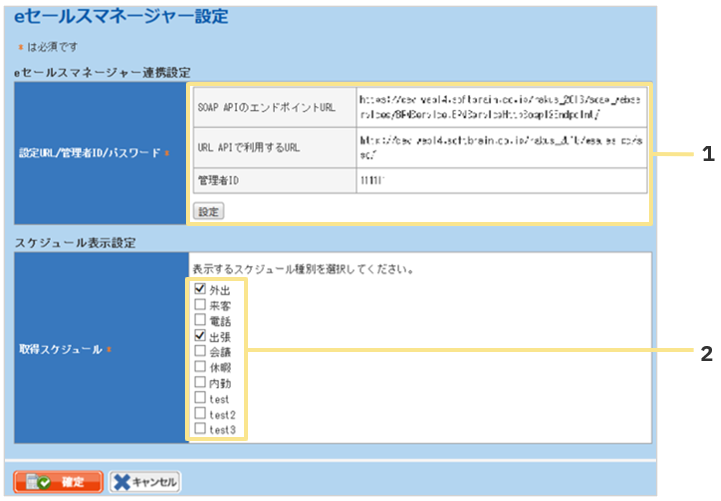The height and width of the screenshot is (501, 721).
Task: Enable the 内勤 checkbox
Action: coord(201,383)
